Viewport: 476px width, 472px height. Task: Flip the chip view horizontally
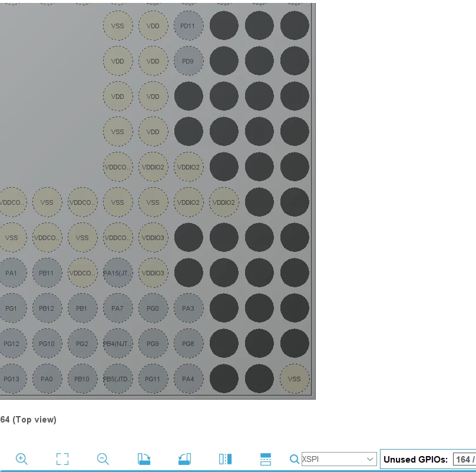[225, 459]
